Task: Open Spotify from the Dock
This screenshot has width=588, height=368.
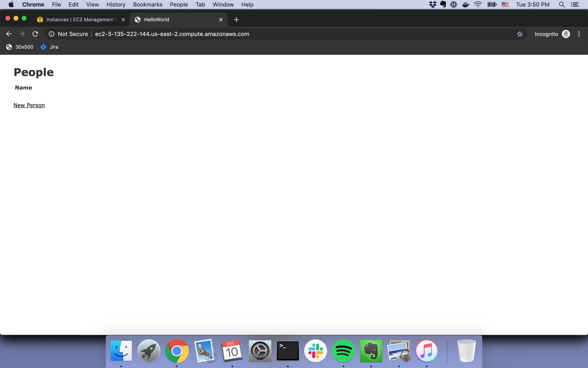Action: click(x=343, y=351)
